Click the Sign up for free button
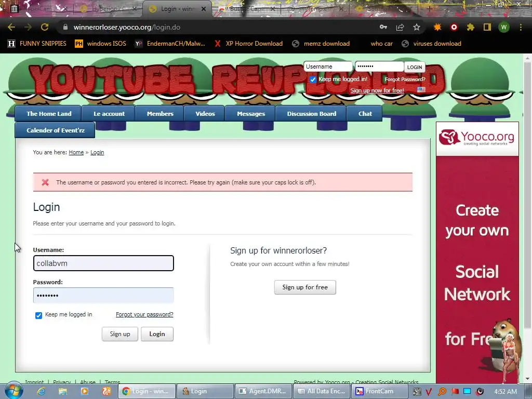This screenshot has width=532, height=399. pyautogui.click(x=305, y=287)
